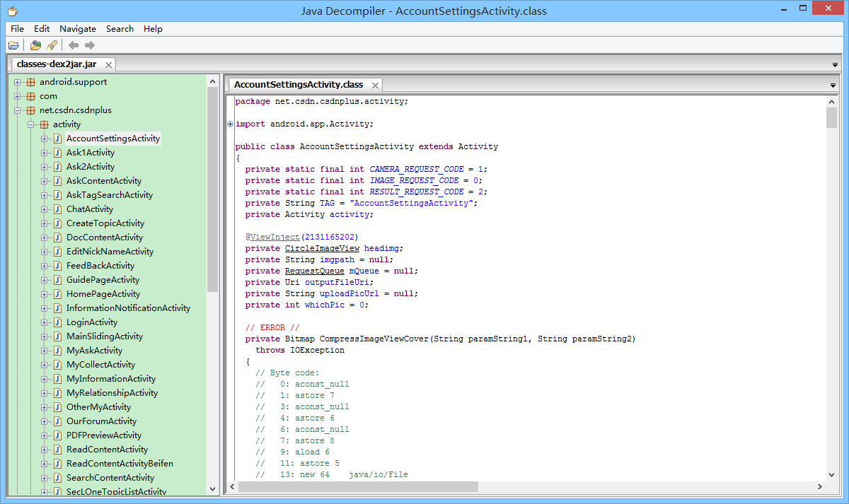Open the Navigate menu

point(78,29)
